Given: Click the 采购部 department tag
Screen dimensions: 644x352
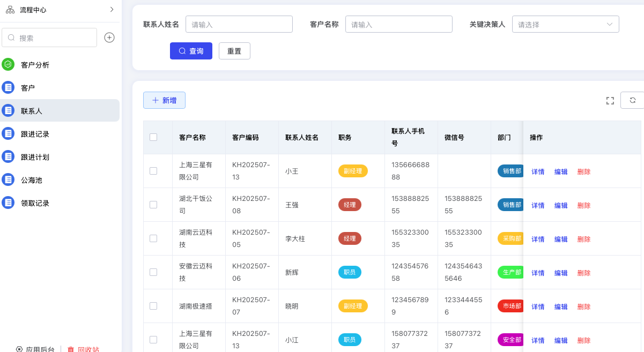Looking at the screenshot, I should click(x=510, y=238).
